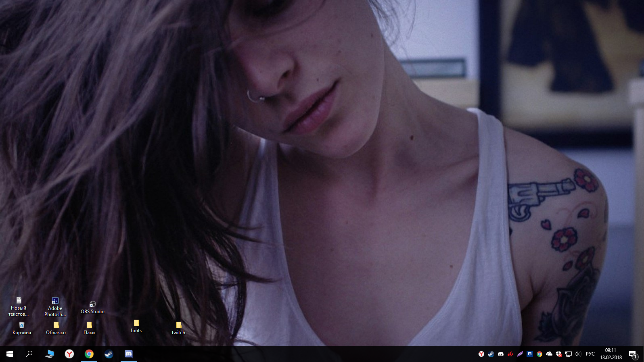644x362 pixels.
Task: Open Steam from the taskbar
Action: pyautogui.click(x=109, y=354)
